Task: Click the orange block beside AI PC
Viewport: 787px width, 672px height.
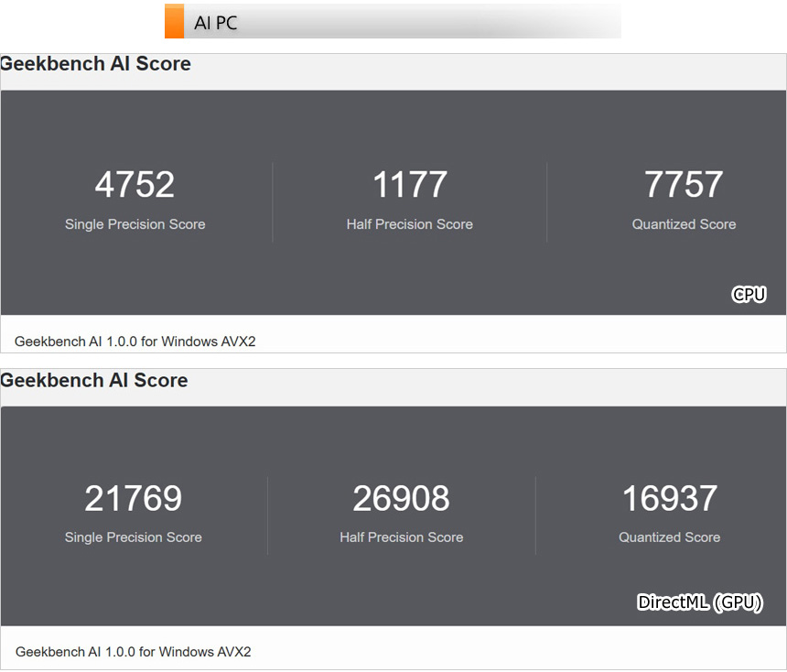Action: [x=174, y=21]
